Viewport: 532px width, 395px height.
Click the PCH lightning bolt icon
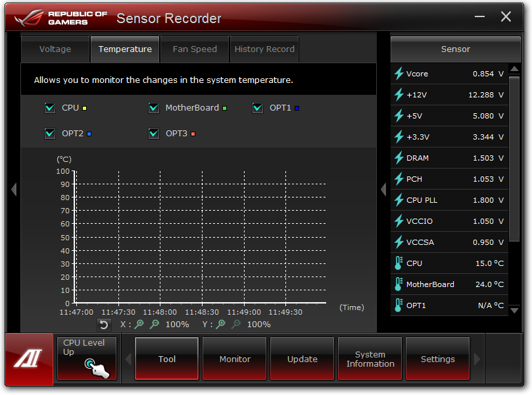coord(399,178)
